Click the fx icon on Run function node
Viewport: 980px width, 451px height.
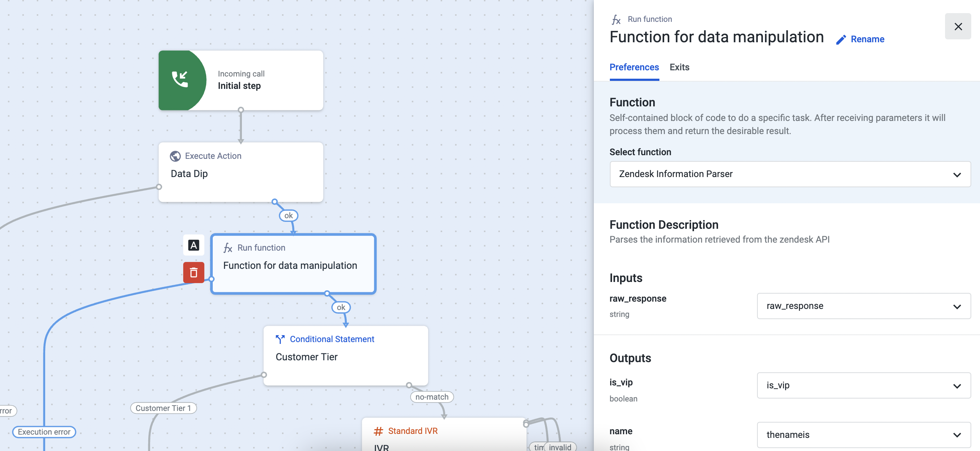[227, 248]
